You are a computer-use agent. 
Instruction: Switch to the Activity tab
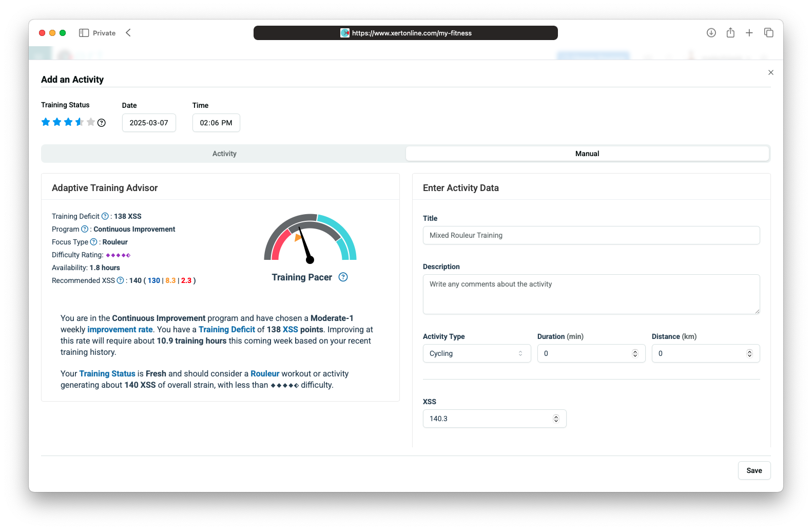pyautogui.click(x=224, y=154)
